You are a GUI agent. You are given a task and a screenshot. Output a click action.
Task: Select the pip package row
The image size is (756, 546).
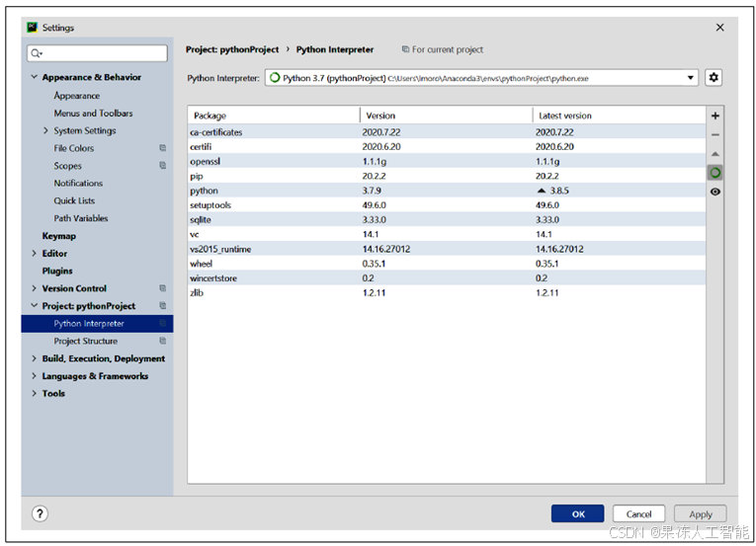pyautogui.click(x=447, y=176)
